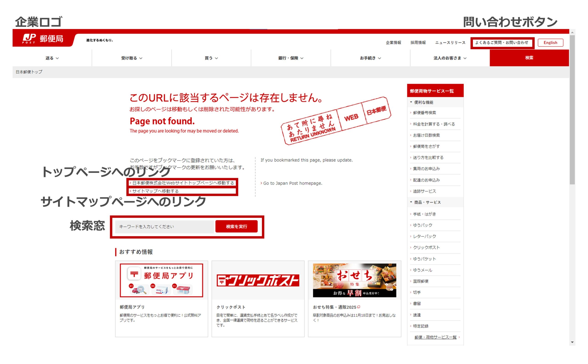588x364 pixels.
Task: Open 送り方を比較する sidebar link
Action: pos(428,158)
